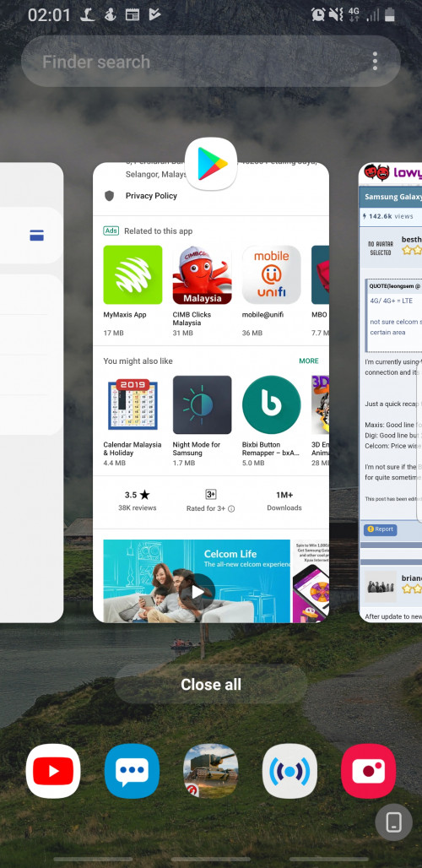The height and width of the screenshot is (868, 422).
Task: Tap the "Related to this app" heading
Action: tap(158, 231)
